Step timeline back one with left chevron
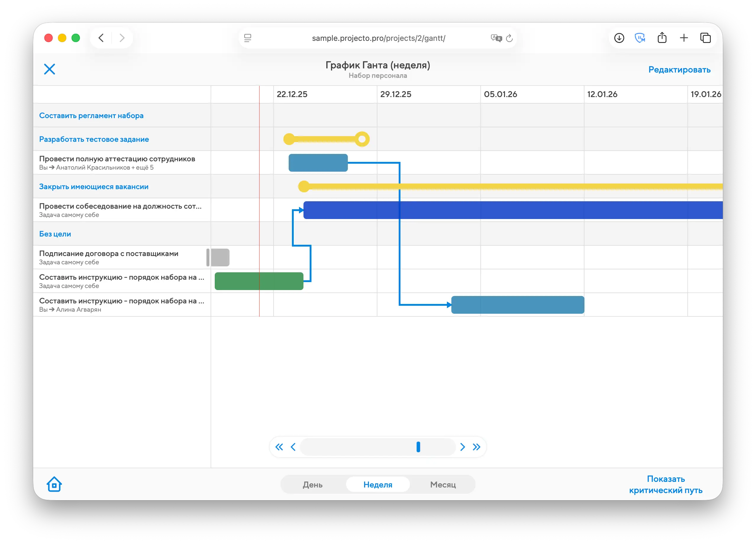The height and width of the screenshot is (544, 756). [x=293, y=447]
